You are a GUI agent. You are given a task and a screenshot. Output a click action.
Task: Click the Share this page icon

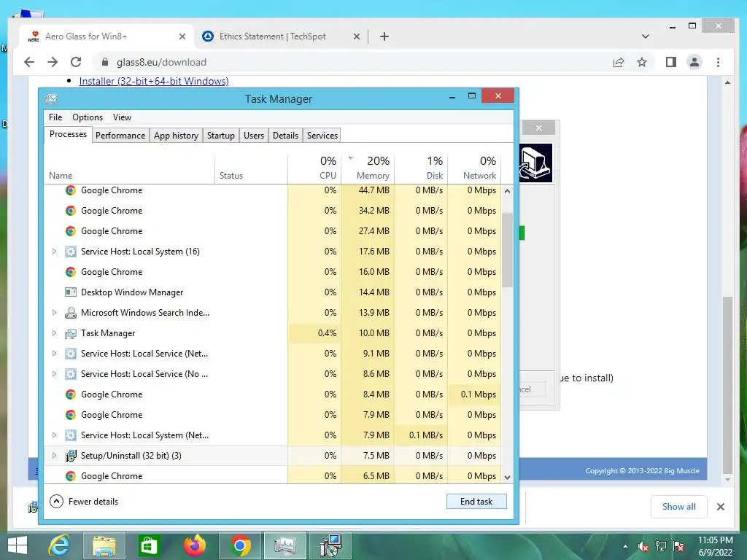[619, 62]
